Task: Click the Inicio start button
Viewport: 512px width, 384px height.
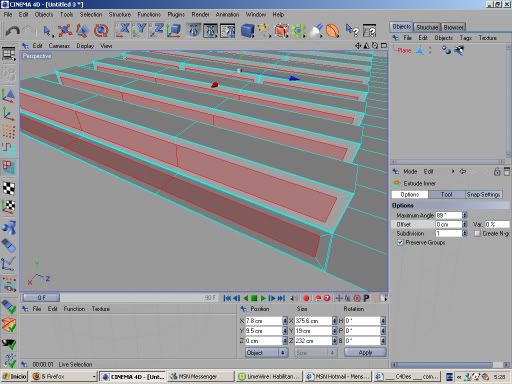Action: 14,377
